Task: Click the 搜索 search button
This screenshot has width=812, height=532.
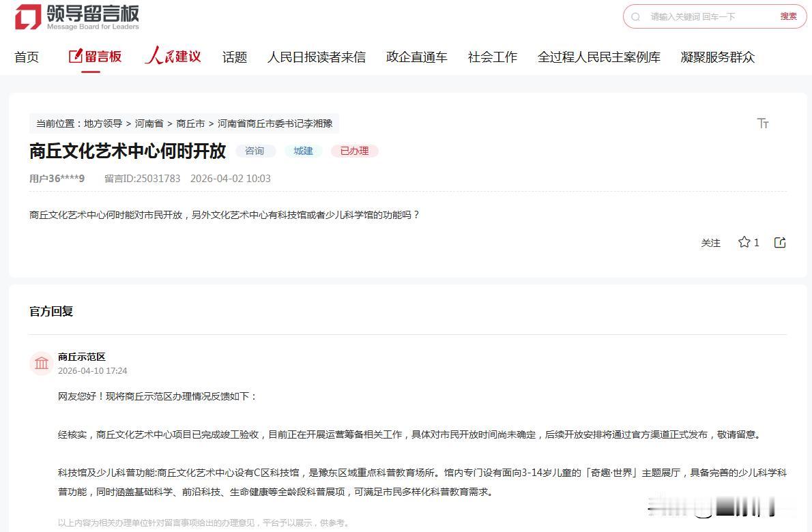Action: click(788, 16)
